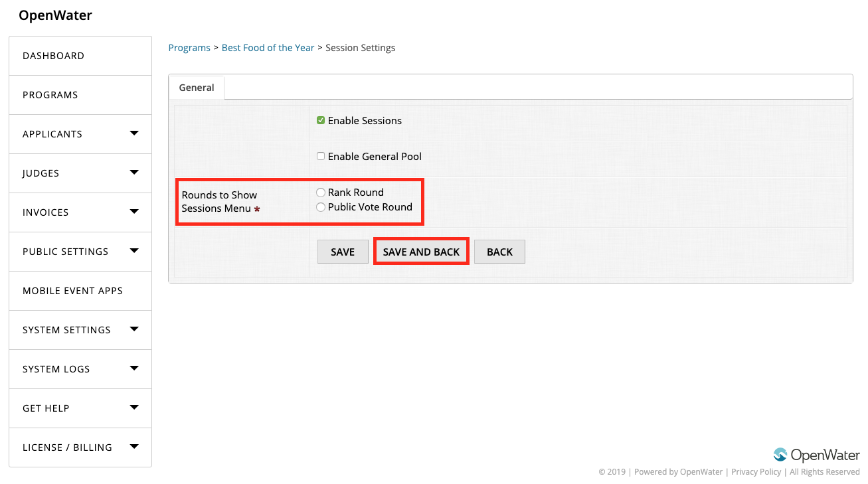Open the Judges sidebar menu
This screenshot has height=484, width=868.
coord(80,173)
